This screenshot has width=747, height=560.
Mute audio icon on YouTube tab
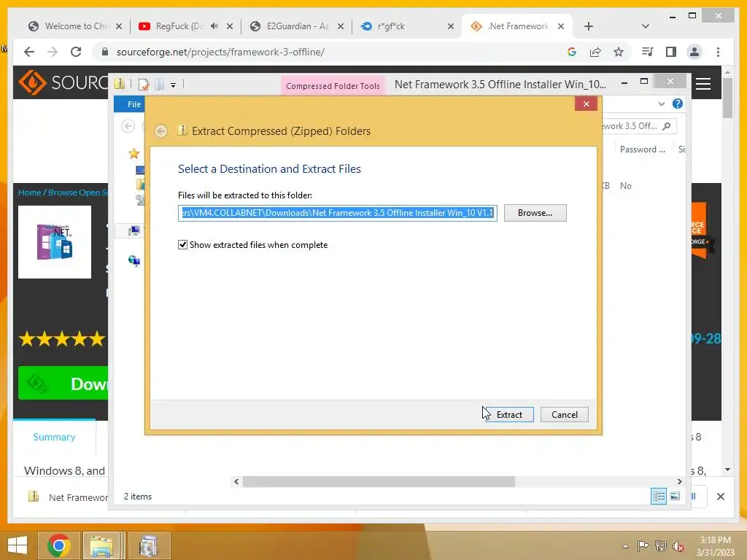point(214,26)
